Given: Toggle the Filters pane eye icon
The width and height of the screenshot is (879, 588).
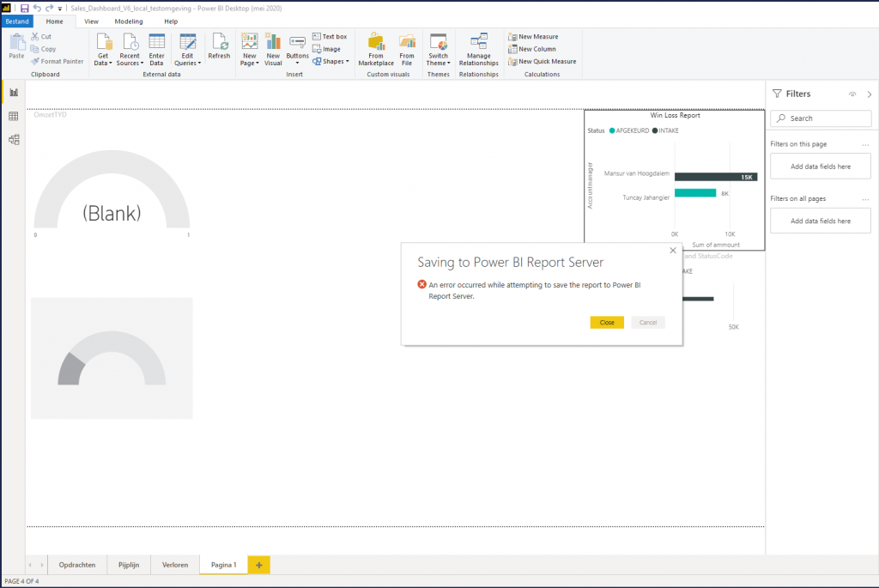Looking at the screenshot, I should pyautogui.click(x=852, y=94).
